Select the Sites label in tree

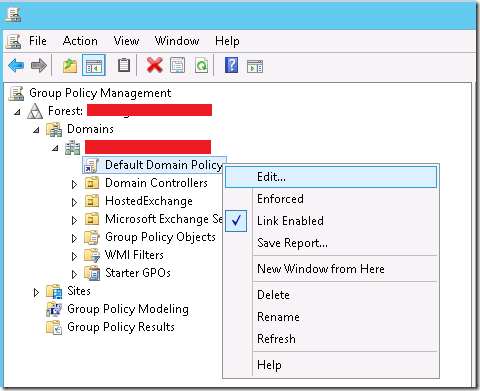tap(79, 291)
